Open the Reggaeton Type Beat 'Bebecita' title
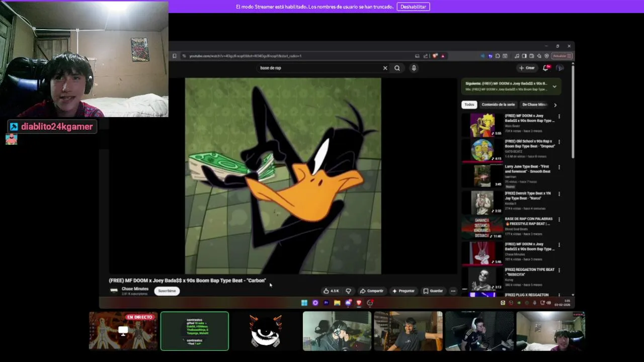 pyautogui.click(x=529, y=272)
